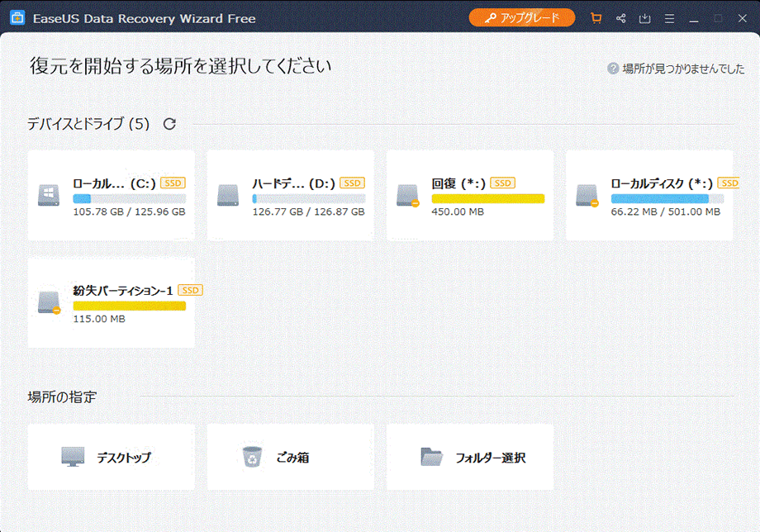Open the フォルダー選択 folder picker
760x532 pixels.
pos(470,457)
